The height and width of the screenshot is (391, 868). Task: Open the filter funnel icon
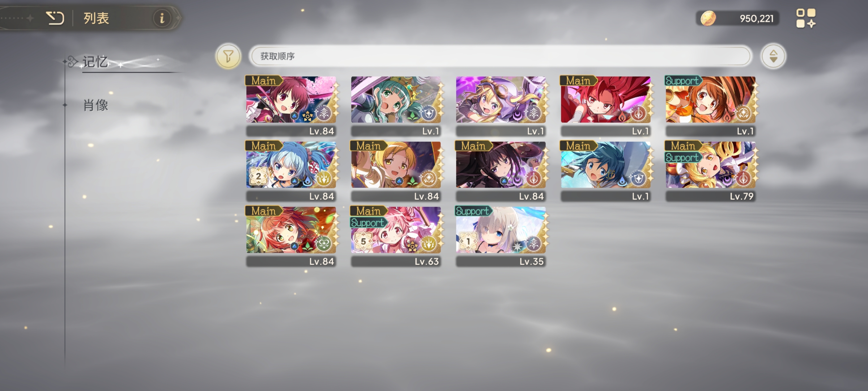(x=228, y=56)
